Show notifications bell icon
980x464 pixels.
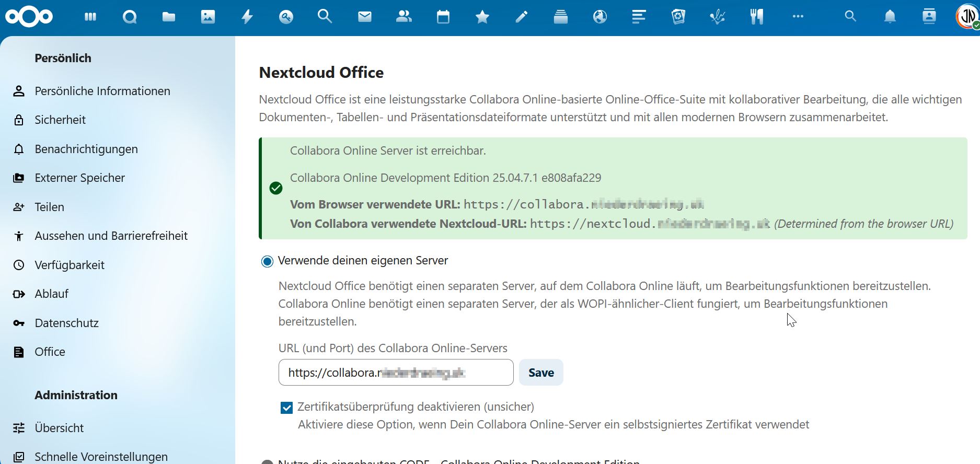tap(890, 17)
